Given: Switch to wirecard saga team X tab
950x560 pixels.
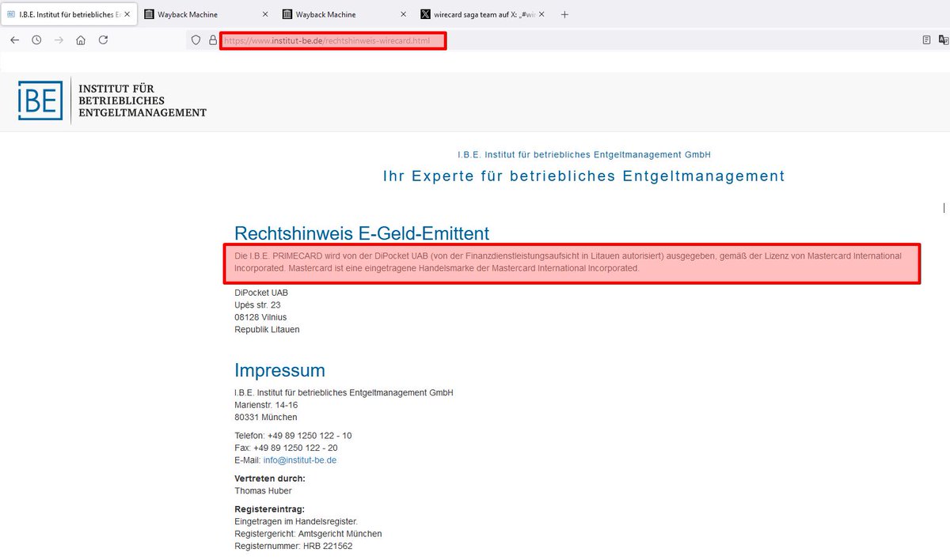Looking at the screenshot, I should [x=481, y=14].
